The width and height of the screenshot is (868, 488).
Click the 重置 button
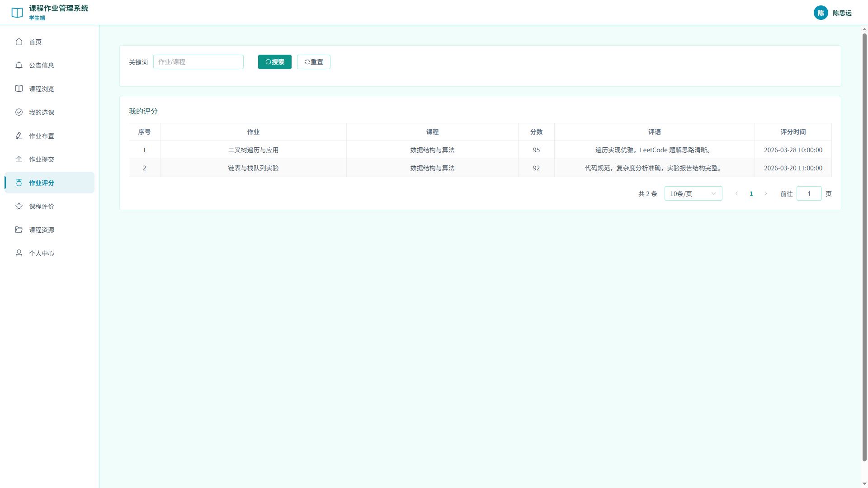314,62
